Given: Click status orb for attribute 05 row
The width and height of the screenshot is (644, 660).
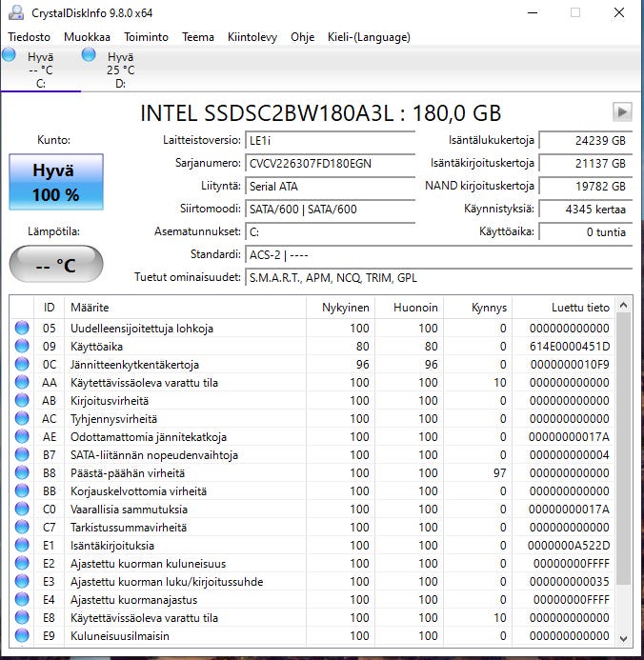Looking at the screenshot, I should click(22, 328).
